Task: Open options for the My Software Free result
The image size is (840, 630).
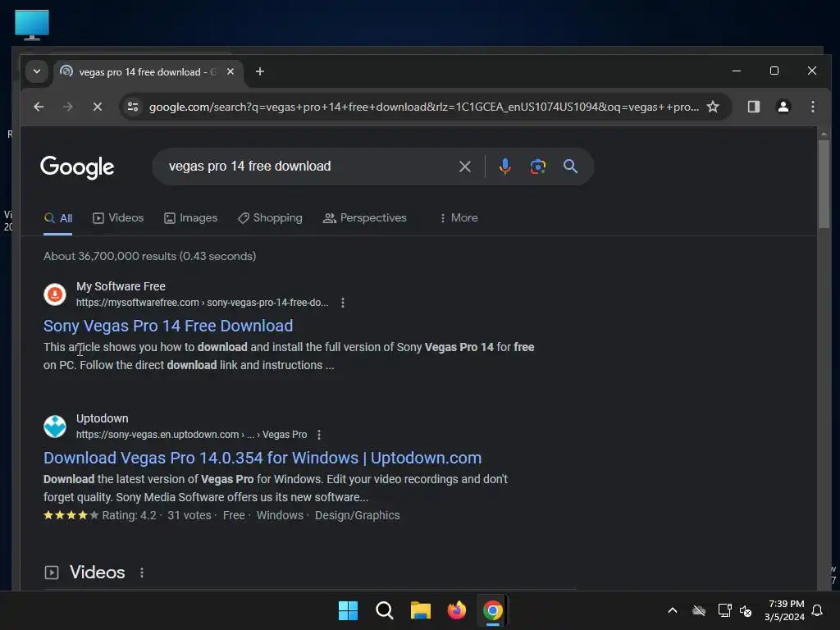Action: (x=343, y=303)
